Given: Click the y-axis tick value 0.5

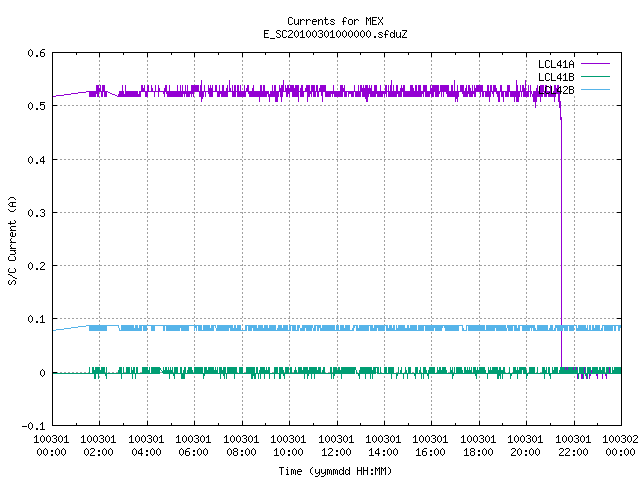Looking at the screenshot, I should point(36,106).
